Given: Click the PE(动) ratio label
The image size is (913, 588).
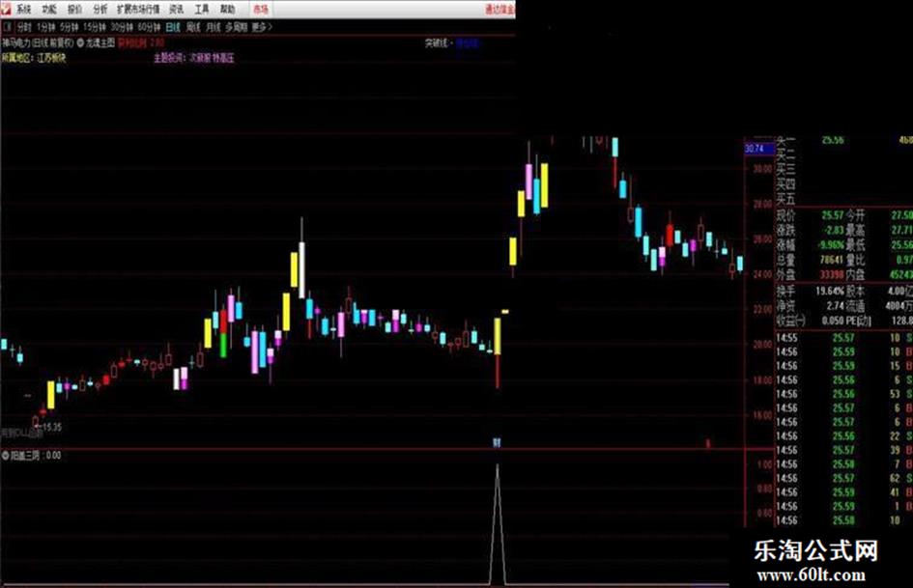Looking at the screenshot, I should 860,321.
